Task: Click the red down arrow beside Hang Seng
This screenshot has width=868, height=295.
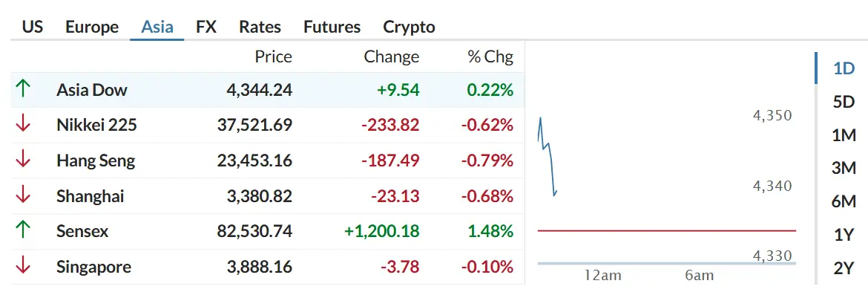Action: [x=23, y=161]
